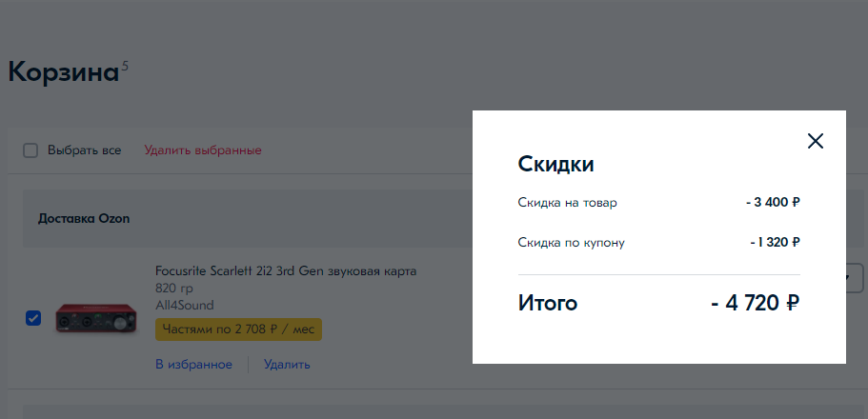Click the Корзина page heading
This screenshot has width=868, height=419.
(x=63, y=72)
